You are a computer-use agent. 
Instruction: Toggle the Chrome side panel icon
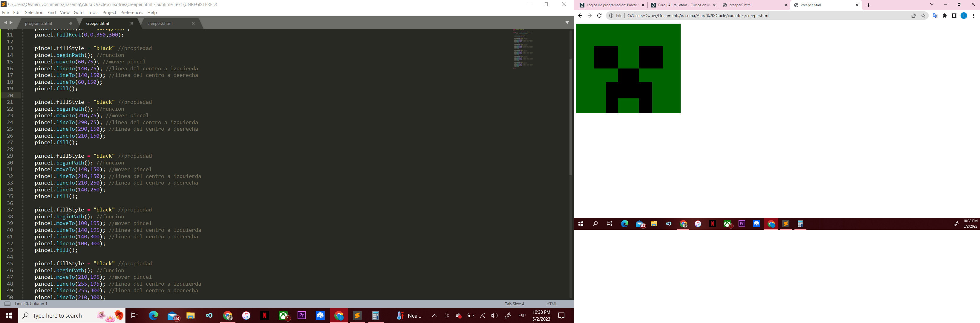coord(954,16)
